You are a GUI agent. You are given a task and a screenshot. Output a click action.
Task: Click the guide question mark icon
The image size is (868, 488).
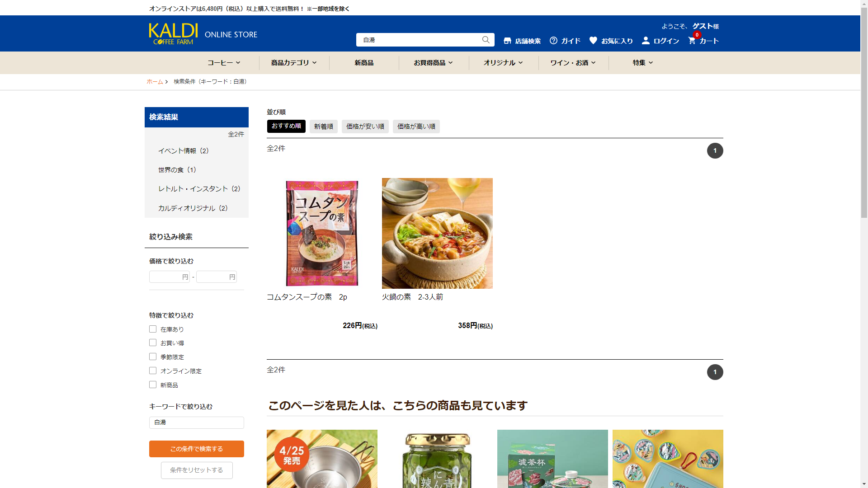[x=553, y=41]
